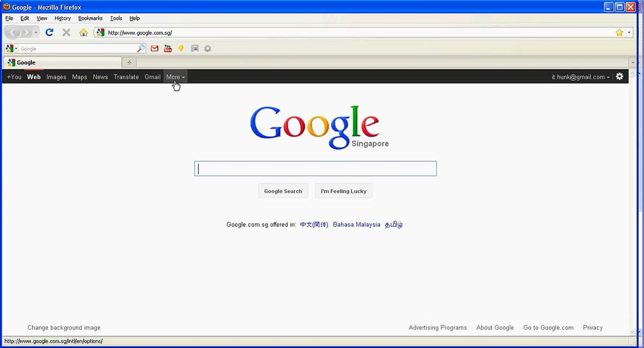Open Google options gear in black bar
The height and width of the screenshot is (348, 644).
(x=619, y=77)
